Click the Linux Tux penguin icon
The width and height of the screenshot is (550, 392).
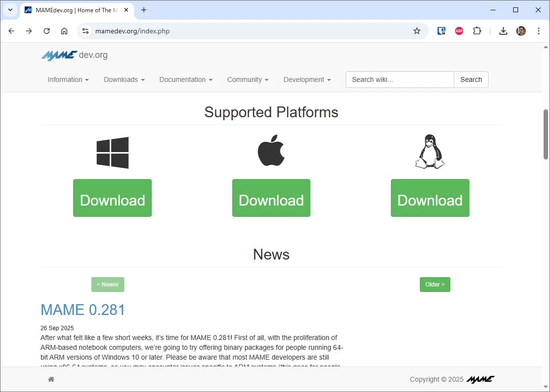point(430,152)
